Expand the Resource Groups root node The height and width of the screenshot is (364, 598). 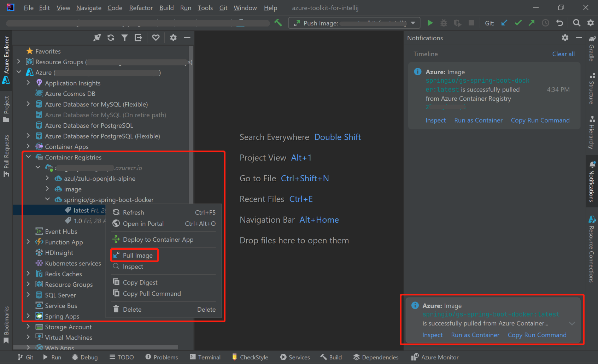[x=19, y=61]
